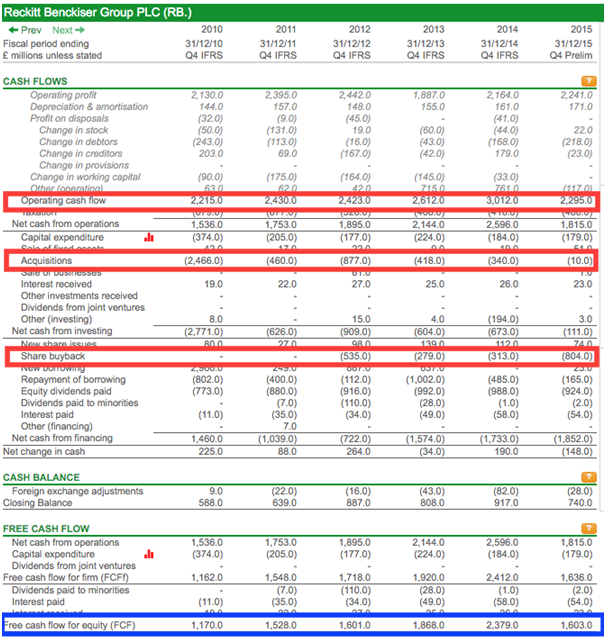Viewport: 606px width, 644px height.
Task: Select Closing Balance row label
Action: click(37, 503)
